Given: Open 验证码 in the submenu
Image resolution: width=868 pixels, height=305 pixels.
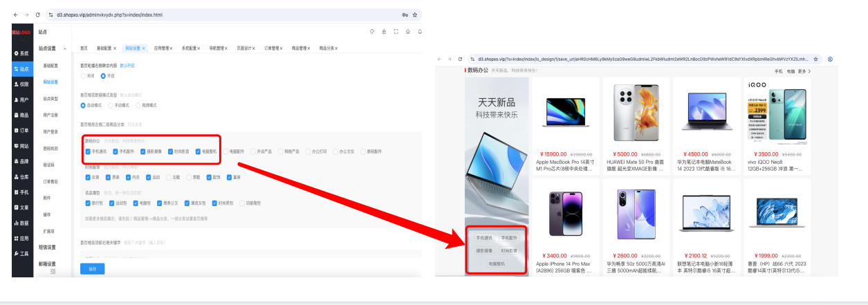Looking at the screenshot, I should coord(49,165).
